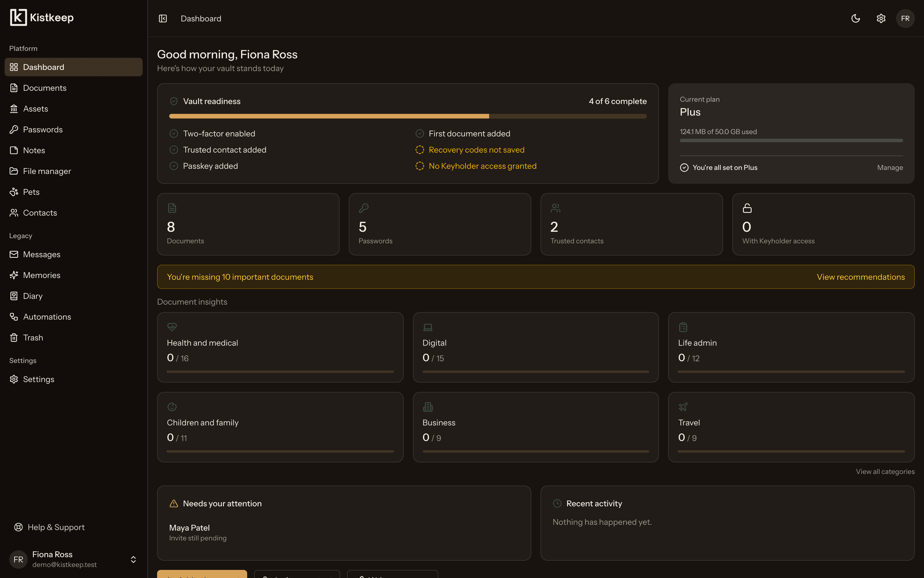Viewport: 924px width, 578px height.
Task: Open Assets from the sidebar
Action: click(73, 109)
